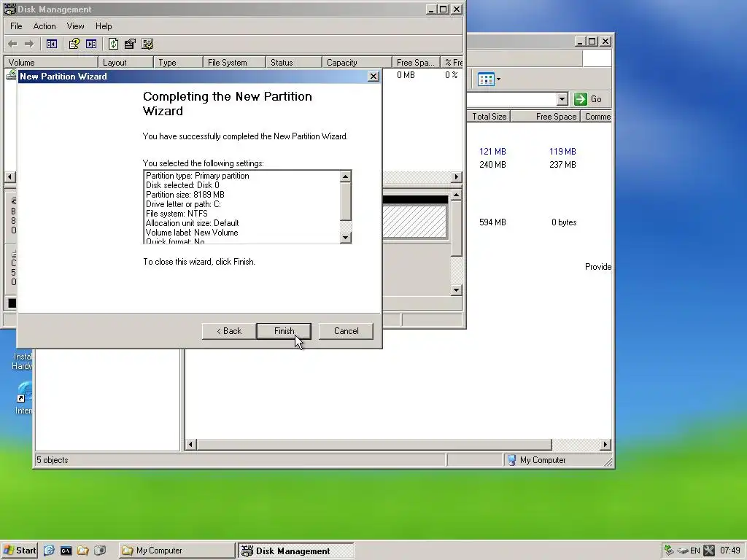Open the File menu in Disk Management
This screenshot has width=747, height=560.
point(16,26)
